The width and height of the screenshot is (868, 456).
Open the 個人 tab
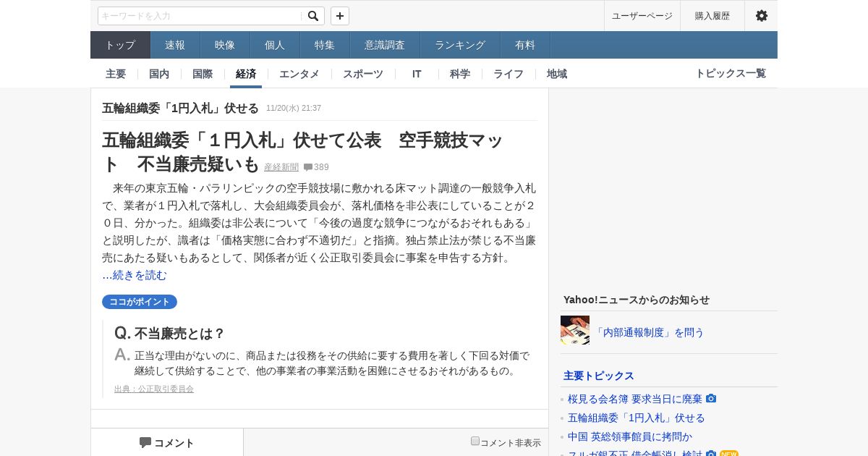[x=275, y=45]
